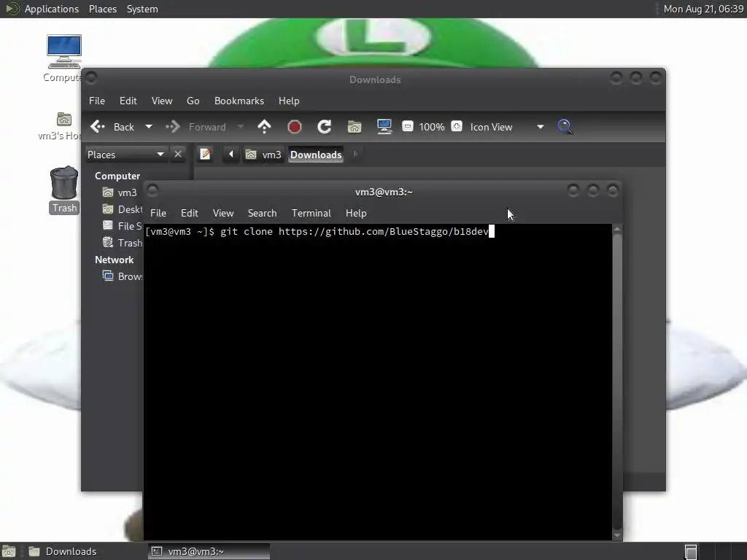
Task: Select the Trash desktop icon
Action: [64, 190]
